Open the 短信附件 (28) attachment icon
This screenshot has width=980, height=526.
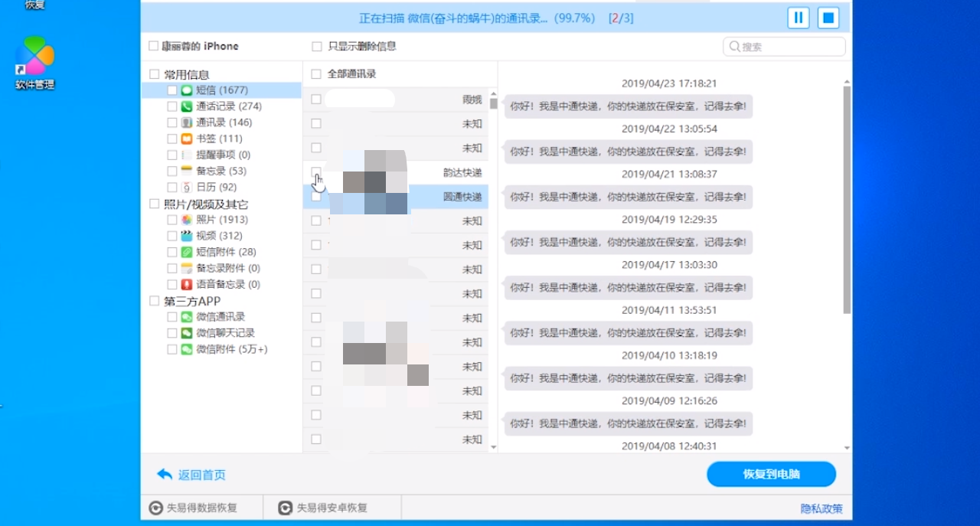pyautogui.click(x=187, y=252)
